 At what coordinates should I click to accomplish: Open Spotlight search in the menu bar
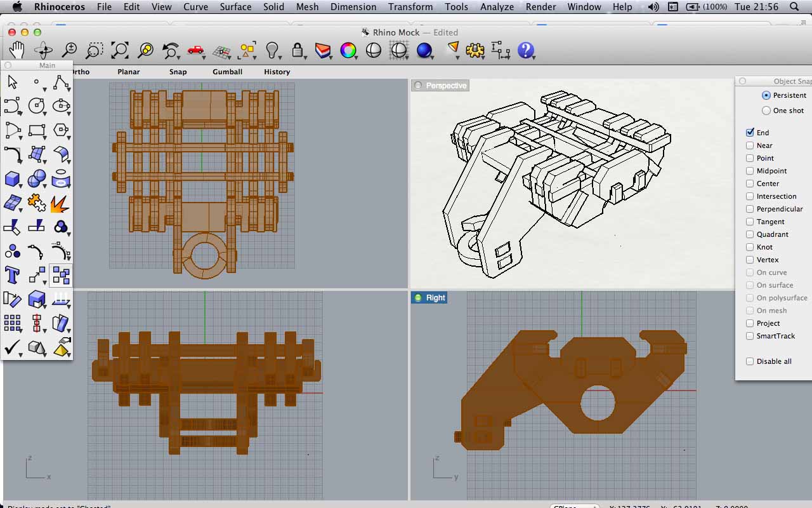click(x=794, y=7)
